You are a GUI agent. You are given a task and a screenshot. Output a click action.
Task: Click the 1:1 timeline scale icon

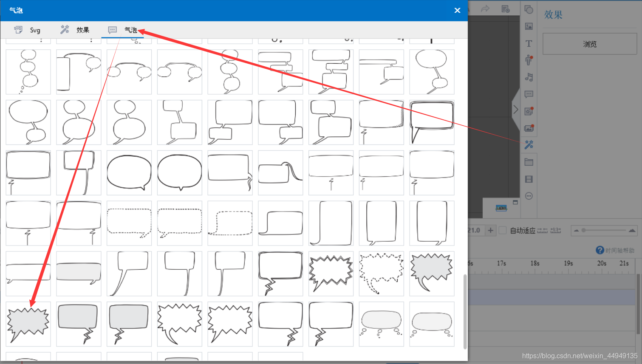(556, 231)
